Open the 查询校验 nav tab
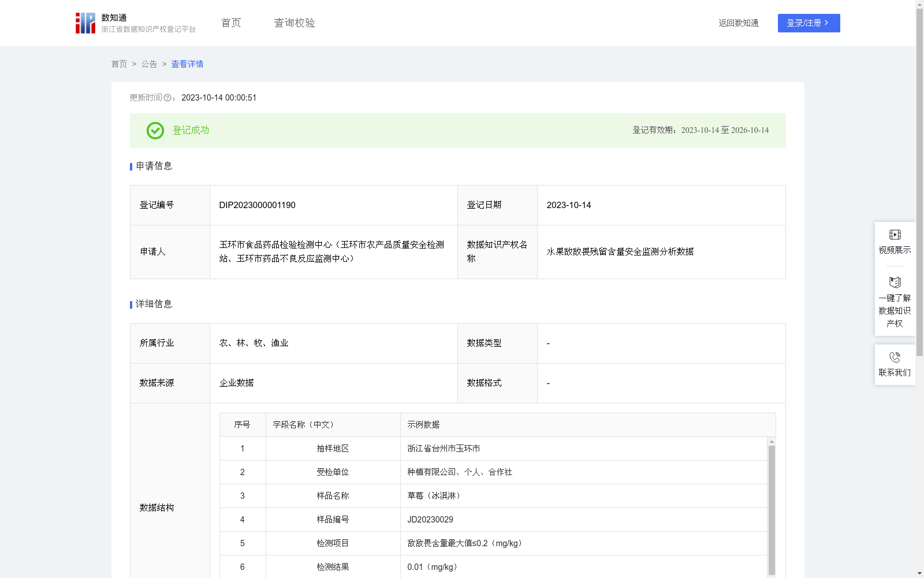Screen dimensions: 924x578 [295, 23]
